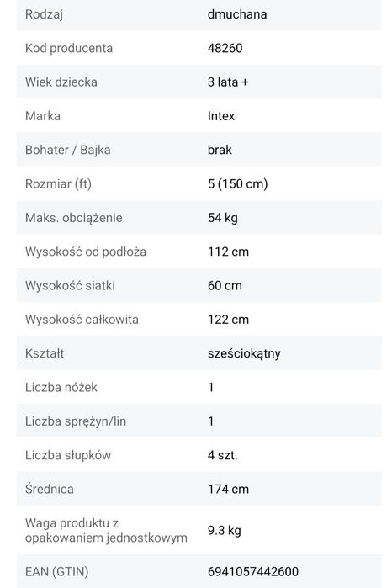Screen dimensions: 392x588
Task: Click the Wysokość od podłoża row
Action: coord(199,252)
